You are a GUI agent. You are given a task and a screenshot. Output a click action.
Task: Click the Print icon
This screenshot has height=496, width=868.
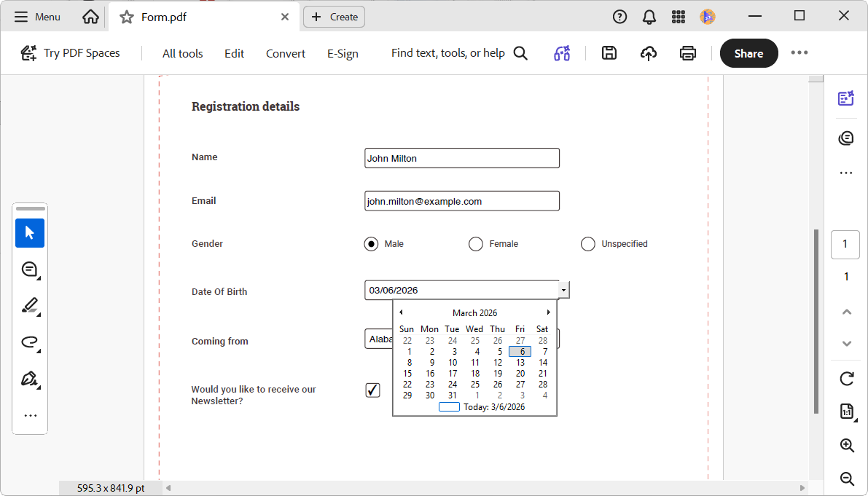[687, 53]
